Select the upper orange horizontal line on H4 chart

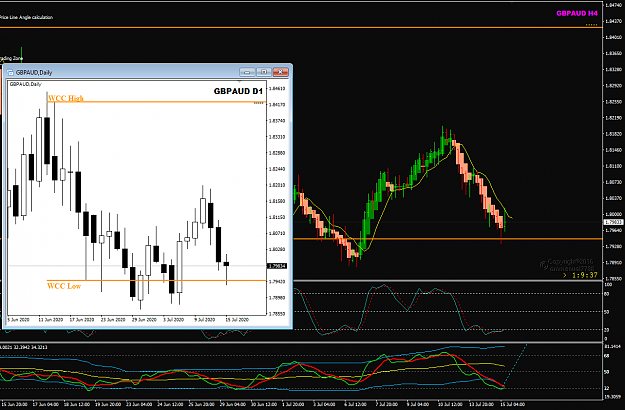point(299,27)
